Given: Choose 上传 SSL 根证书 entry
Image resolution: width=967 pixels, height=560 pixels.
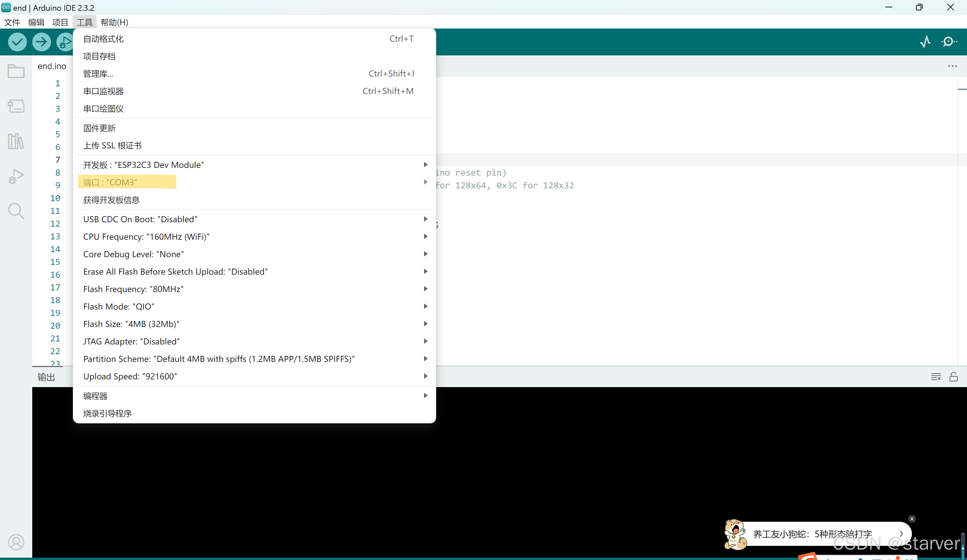Looking at the screenshot, I should click(x=255, y=145).
